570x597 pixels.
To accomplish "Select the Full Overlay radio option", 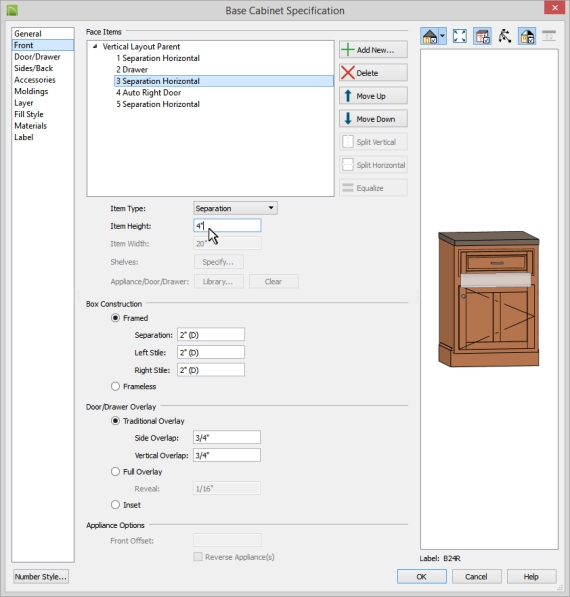I will 115,472.
